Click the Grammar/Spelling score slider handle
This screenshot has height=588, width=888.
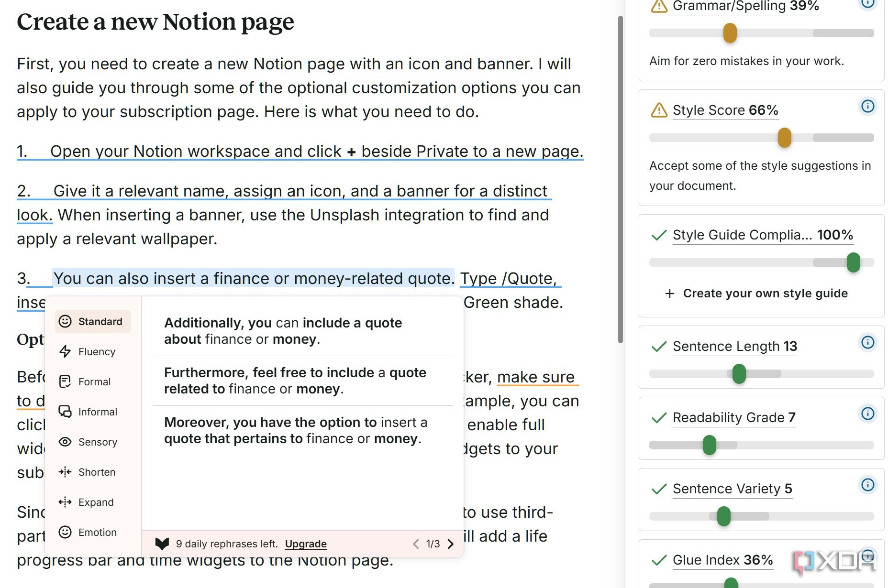730,33
